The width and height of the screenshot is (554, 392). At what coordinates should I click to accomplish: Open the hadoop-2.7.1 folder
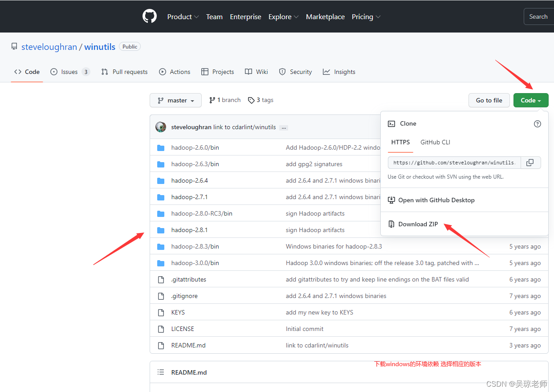coord(189,197)
